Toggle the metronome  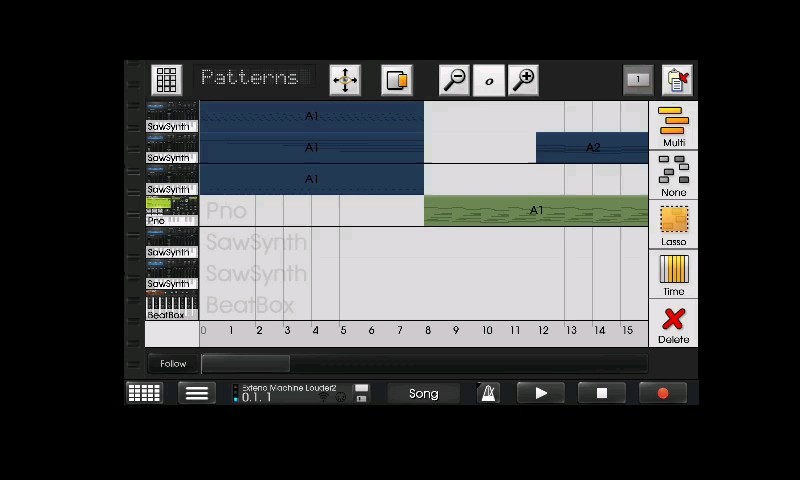[488, 393]
